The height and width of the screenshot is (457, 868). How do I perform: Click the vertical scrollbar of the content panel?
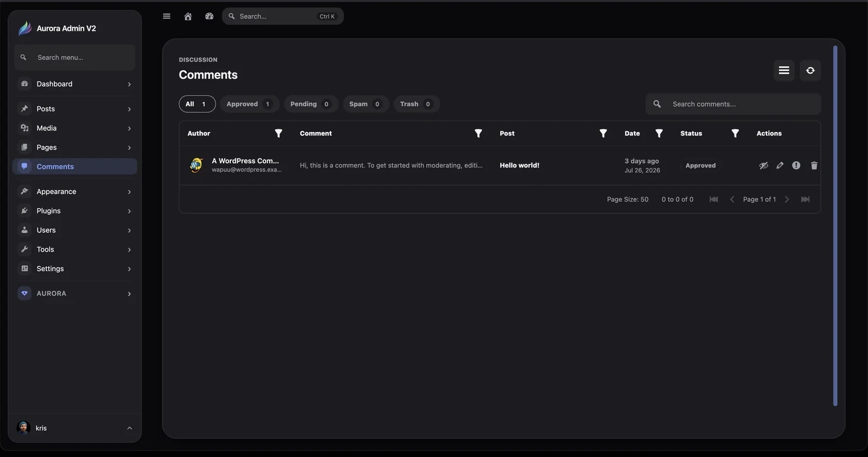point(835,226)
